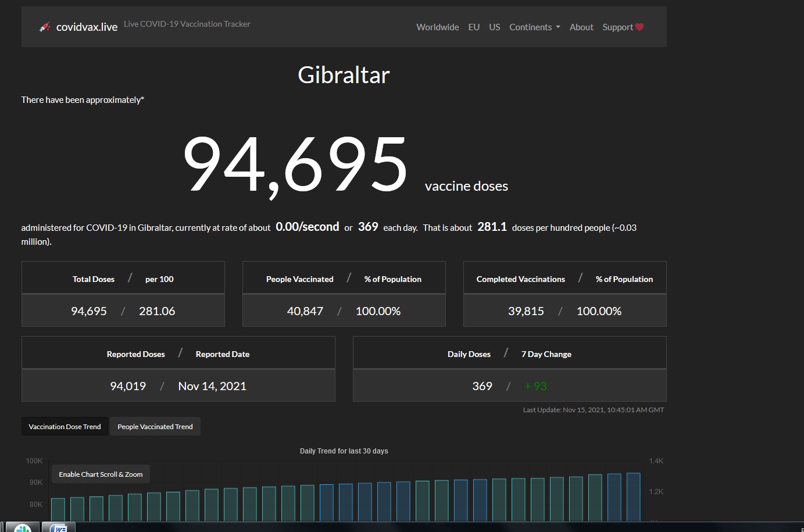The width and height of the screenshot is (804, 532).
Task: Click the first bar in the trend chart
Action: click(58, 509)
